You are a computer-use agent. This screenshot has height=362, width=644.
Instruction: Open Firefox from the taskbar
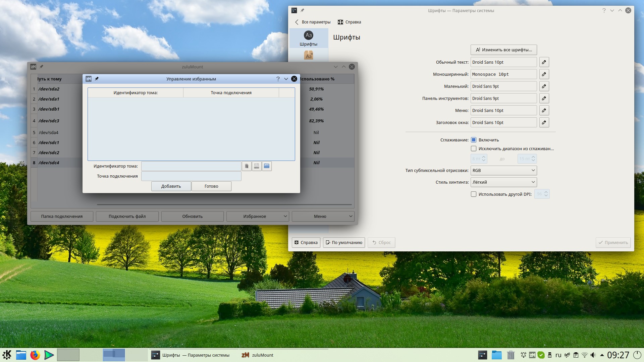(35, 355)
